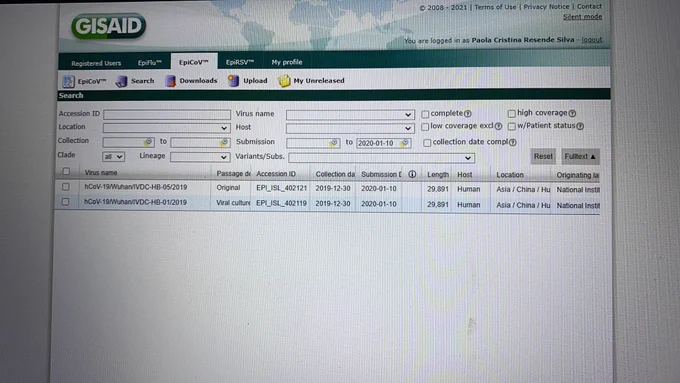
Task: Click the Silent mode link
Action: point(582,17)
